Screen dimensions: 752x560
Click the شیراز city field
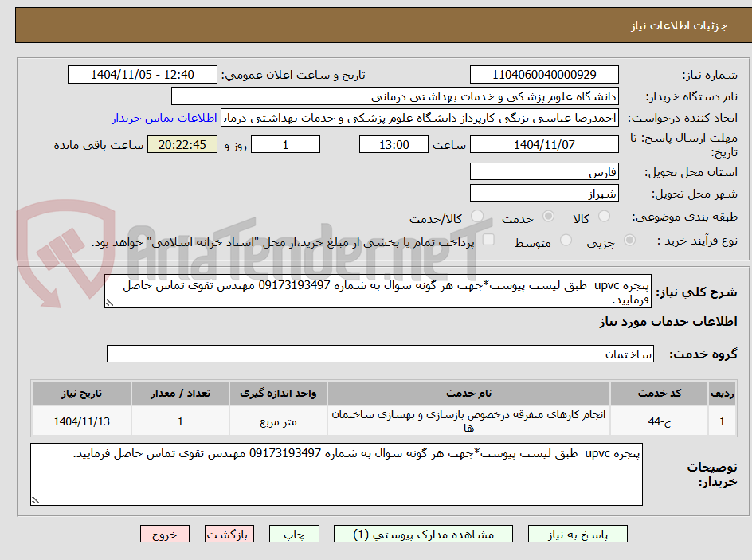[544, 192]
